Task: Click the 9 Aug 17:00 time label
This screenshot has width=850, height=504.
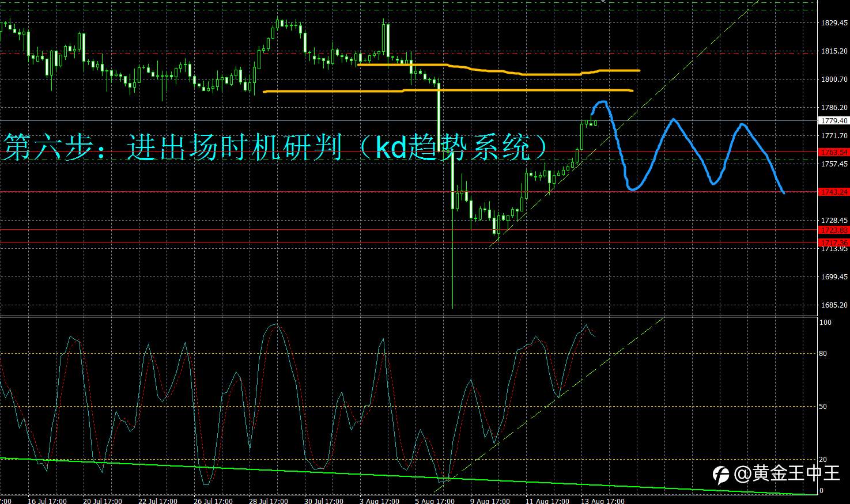Action: (x=490, y=501)
